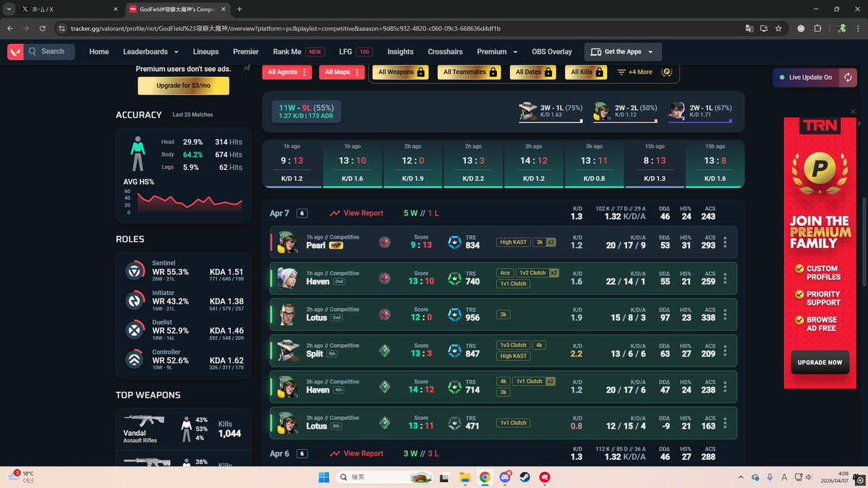Click the Tracker Valorant logo icon
The width and height of the screenshot is (868, 488).
pos(15,51)
